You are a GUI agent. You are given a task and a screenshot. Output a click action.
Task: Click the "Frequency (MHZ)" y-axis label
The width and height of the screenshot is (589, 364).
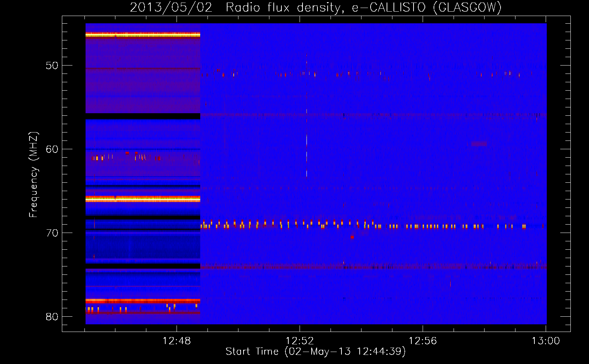33,175
